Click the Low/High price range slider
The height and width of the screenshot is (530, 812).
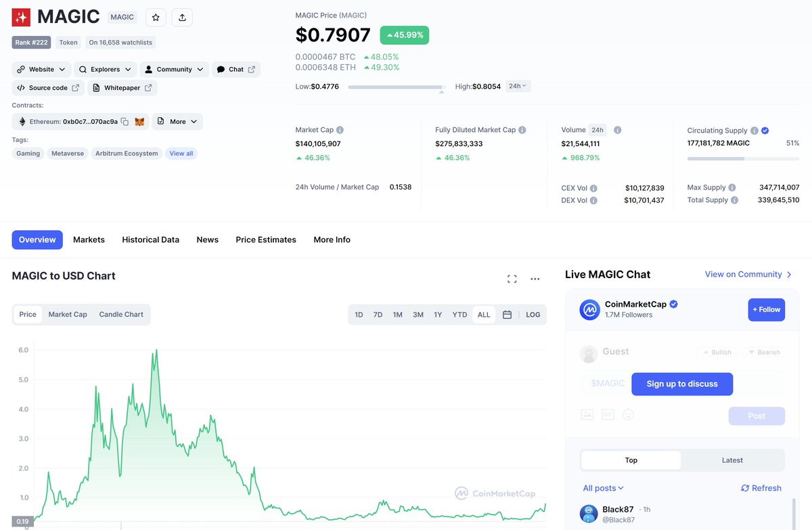pos(396,87)
